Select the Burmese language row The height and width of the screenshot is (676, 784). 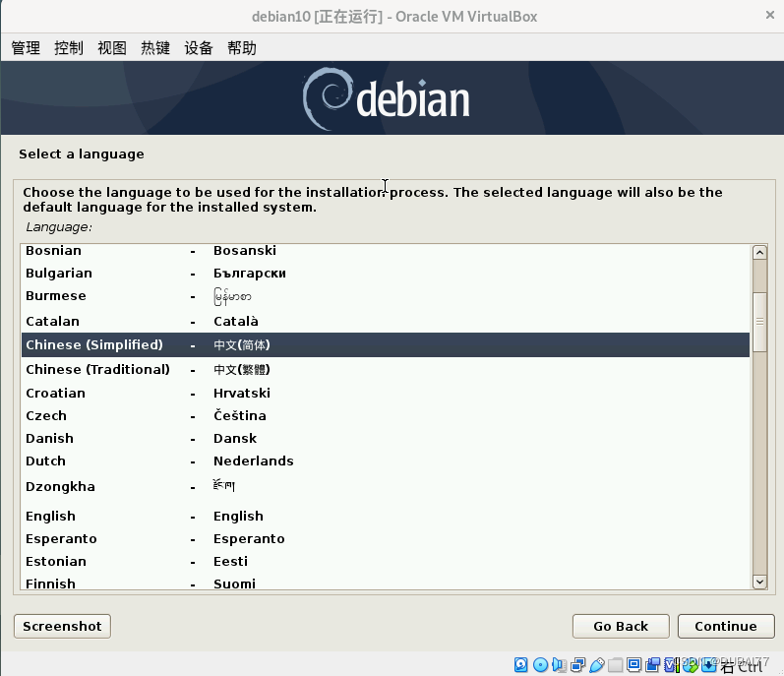pyautogui.click(x=385, y=296)
